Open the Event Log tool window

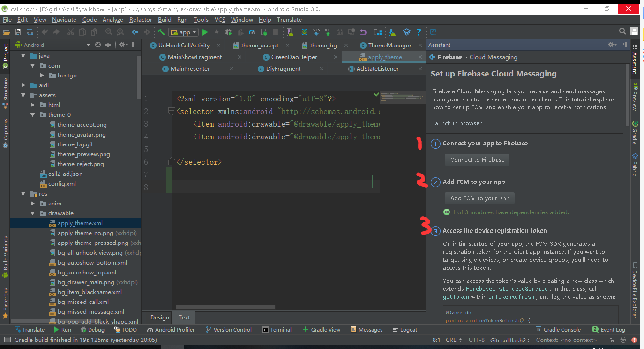click(608, 330)
